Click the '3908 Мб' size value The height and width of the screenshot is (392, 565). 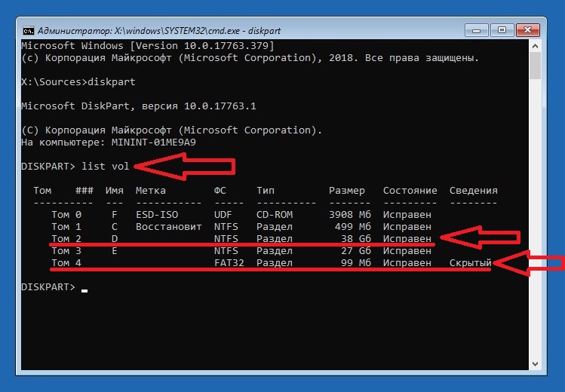349,215
